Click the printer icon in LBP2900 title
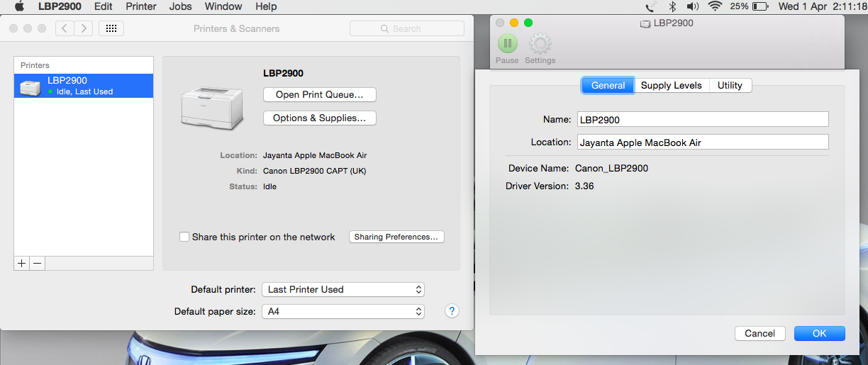 coord(645,23)
